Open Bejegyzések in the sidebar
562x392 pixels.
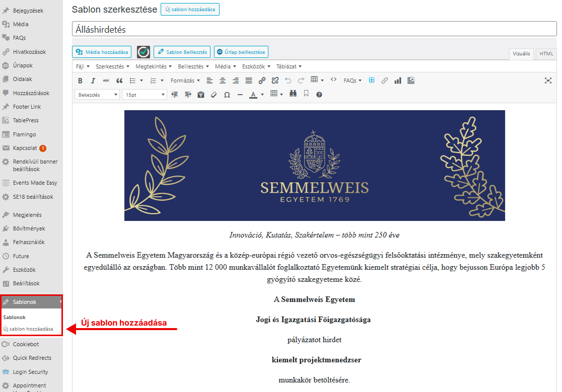pyautogui.click(x=28, y=11)
